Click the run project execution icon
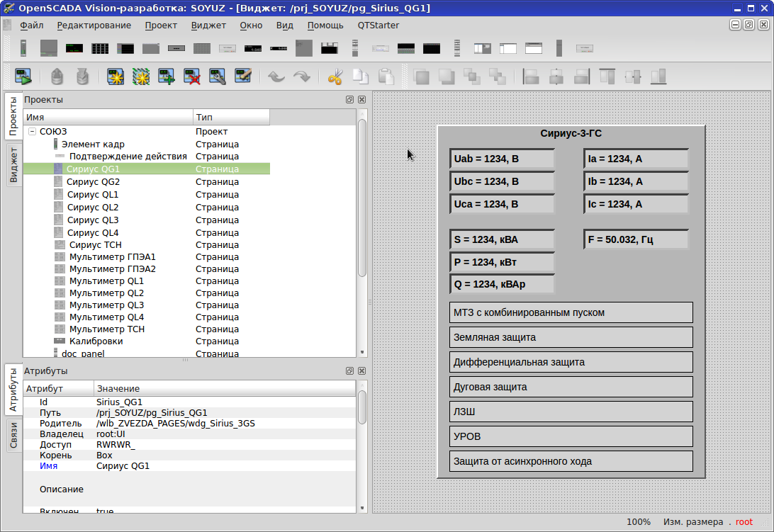 coord(22,76)
